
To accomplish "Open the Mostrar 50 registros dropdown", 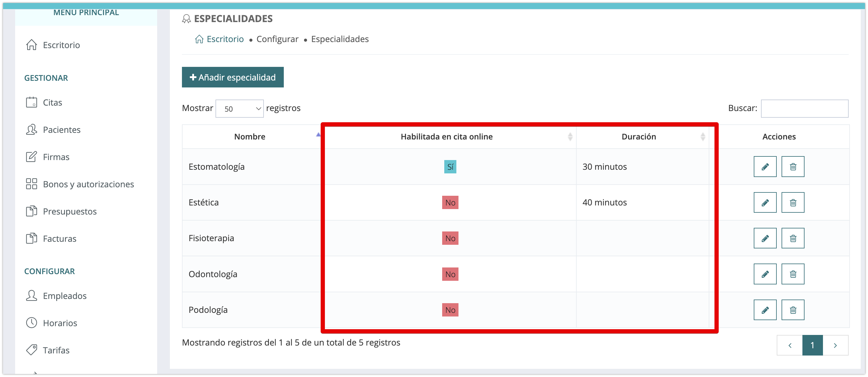I will pos(239,109).
